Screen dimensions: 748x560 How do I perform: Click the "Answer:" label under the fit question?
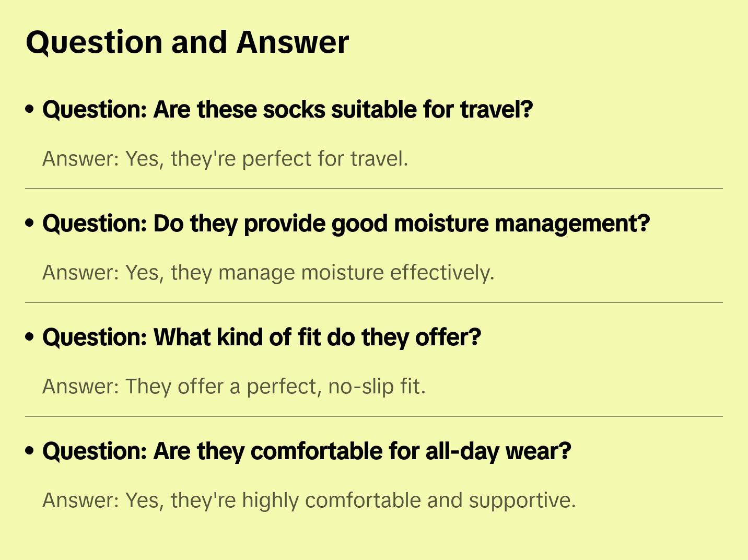[81, 387]
